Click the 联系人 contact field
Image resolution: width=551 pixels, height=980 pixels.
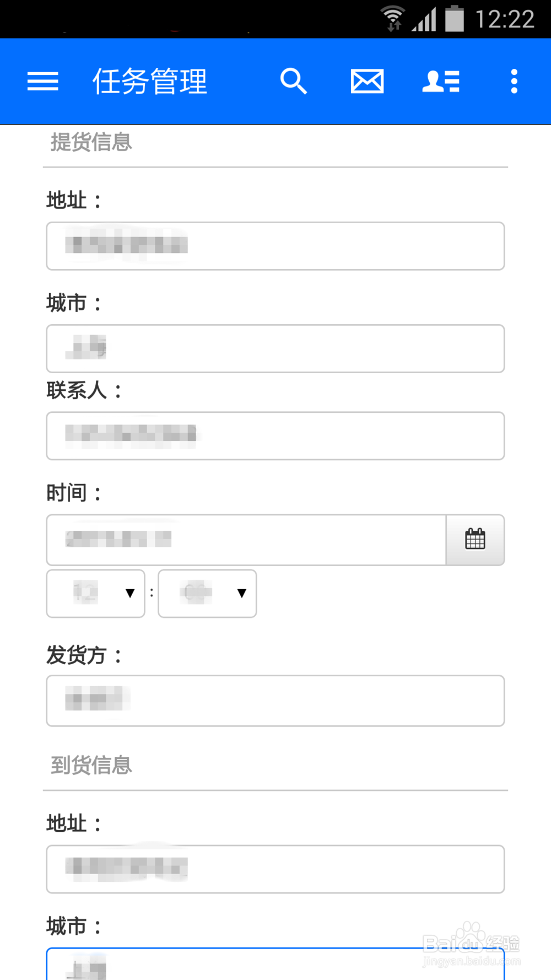(x=275, y=435)
